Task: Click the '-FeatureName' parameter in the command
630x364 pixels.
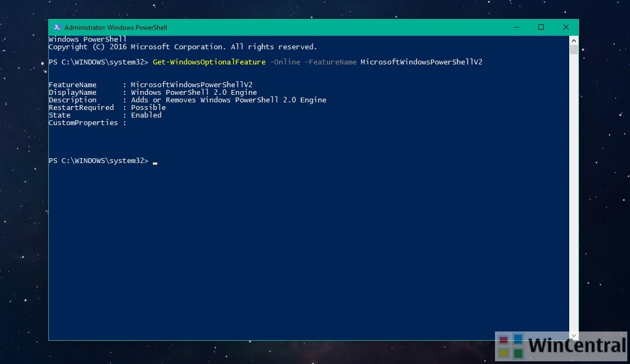Action: pos(331,62)
